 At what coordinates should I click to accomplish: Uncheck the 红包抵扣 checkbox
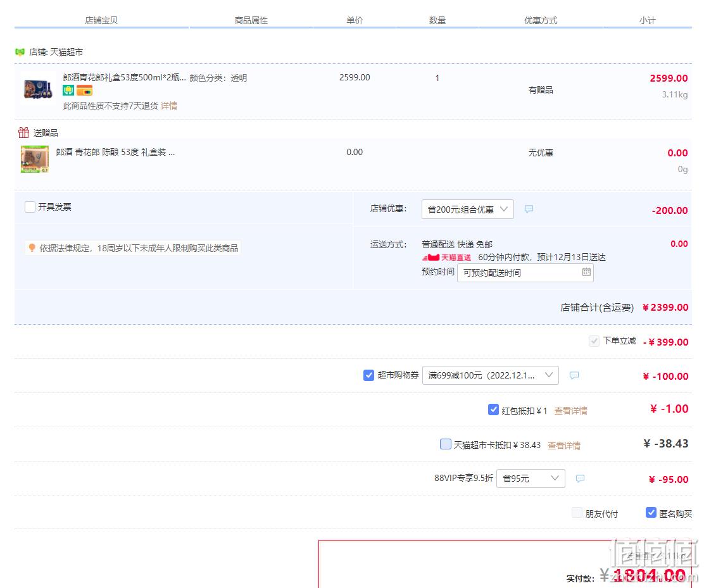493,410
